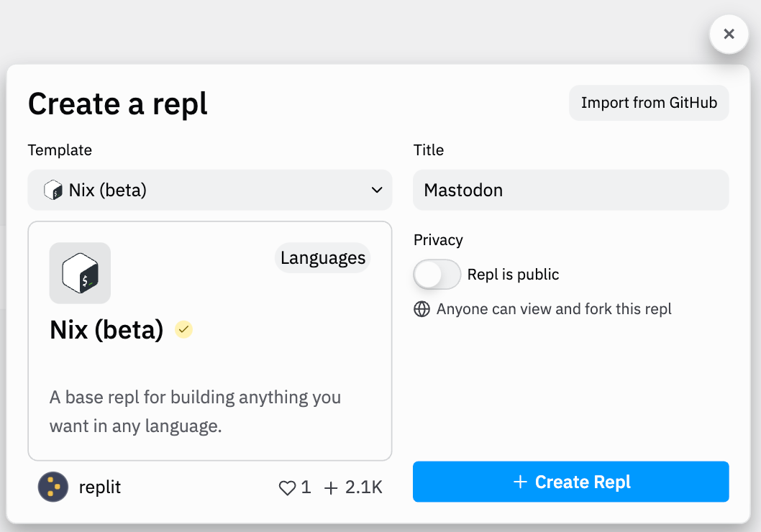This screenshot has width=761, height=532.
Task: Close the Create a repl dialog
Action: pos(729,34)
